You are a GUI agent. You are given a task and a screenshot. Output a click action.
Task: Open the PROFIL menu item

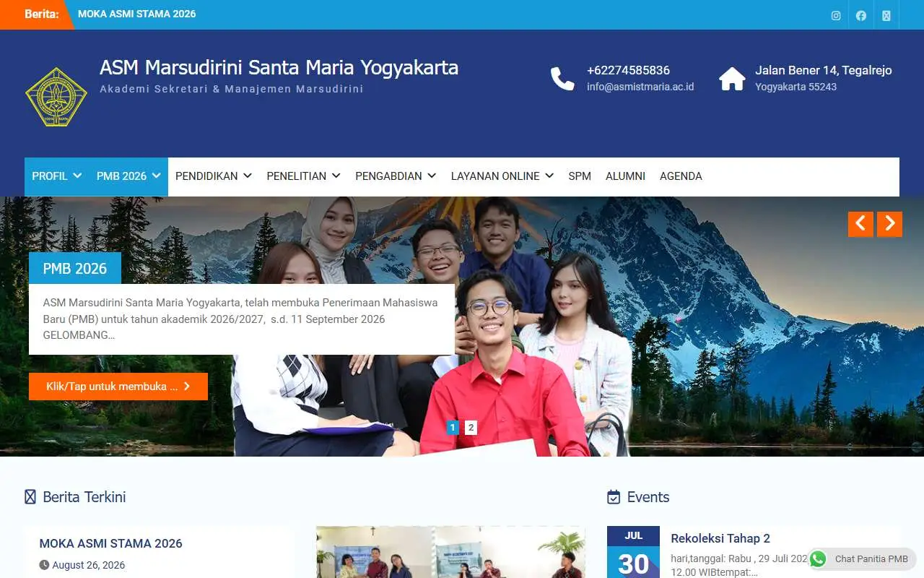pos(50,176)
